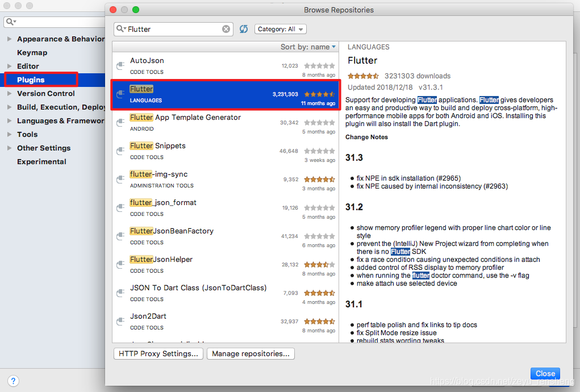Select the Flutter plugin row
Image resolution: width=580 pixels, height=392 pixels.
226,94
